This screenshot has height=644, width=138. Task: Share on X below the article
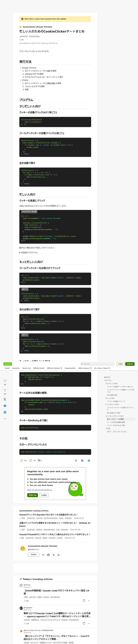click(76, 460)
